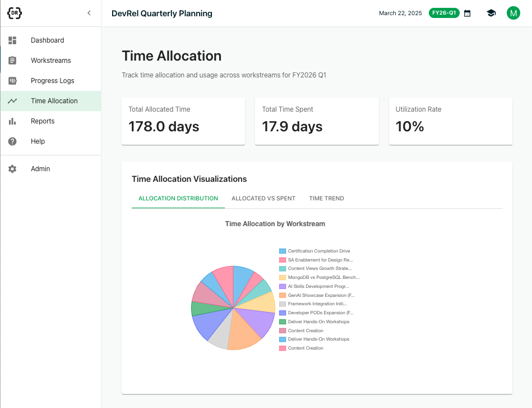This screenshot has width=532, height=408.
Task: Select the Workstreams clipboard icon
Action: tap(12, 61)
